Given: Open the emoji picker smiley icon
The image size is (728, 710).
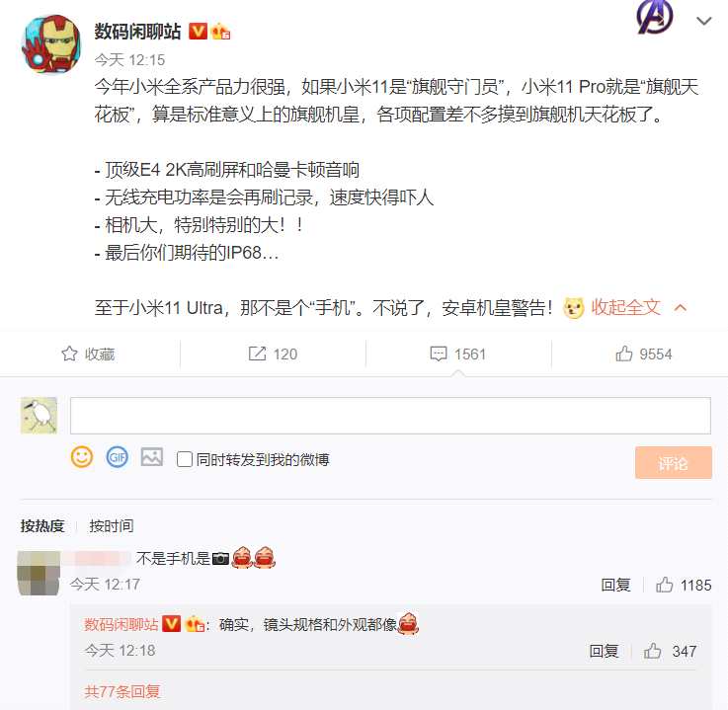Looking at the screenshot, I should coord(82,457).
